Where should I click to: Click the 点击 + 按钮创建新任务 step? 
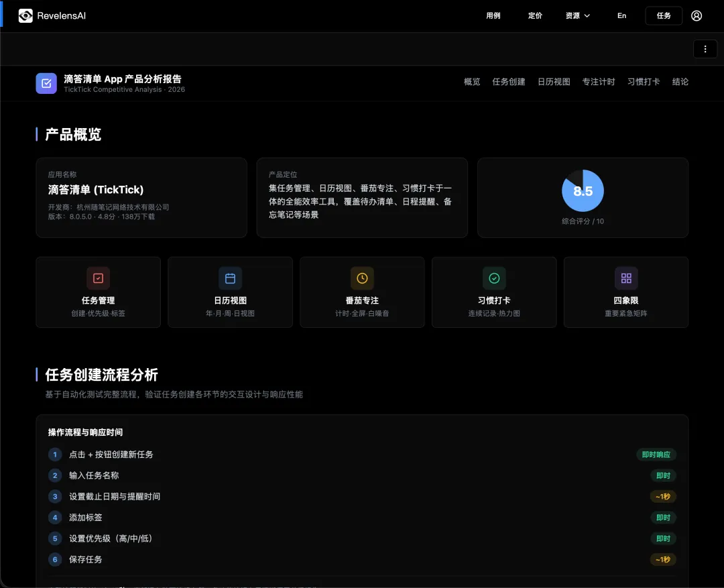(111, 455)
